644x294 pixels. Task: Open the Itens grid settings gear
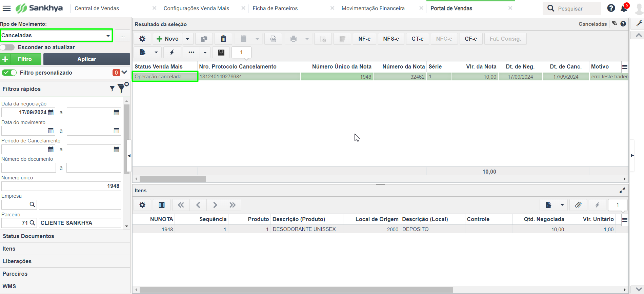click(142, 205)
